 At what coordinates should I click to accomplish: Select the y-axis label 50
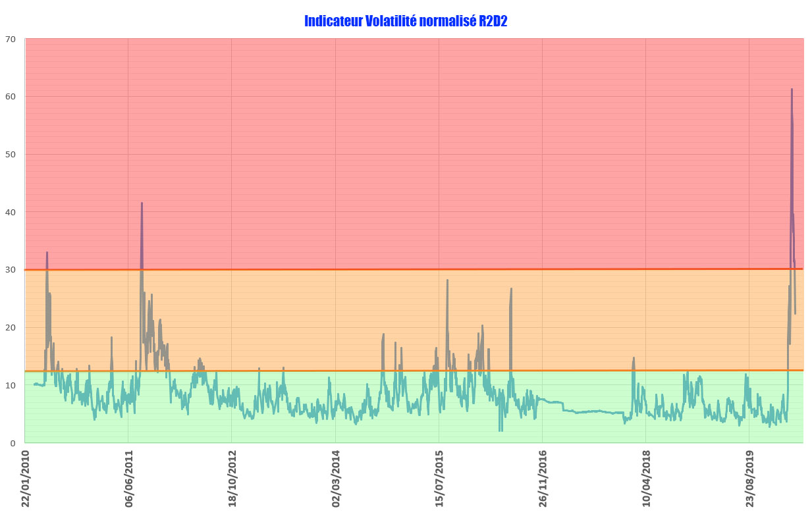click(10, 155)
